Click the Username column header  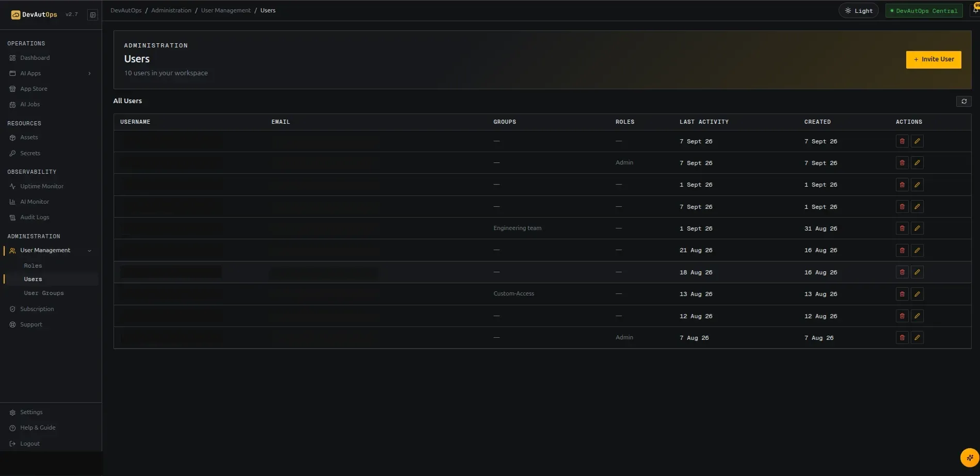pyautogui.click(x=135, y=122)
